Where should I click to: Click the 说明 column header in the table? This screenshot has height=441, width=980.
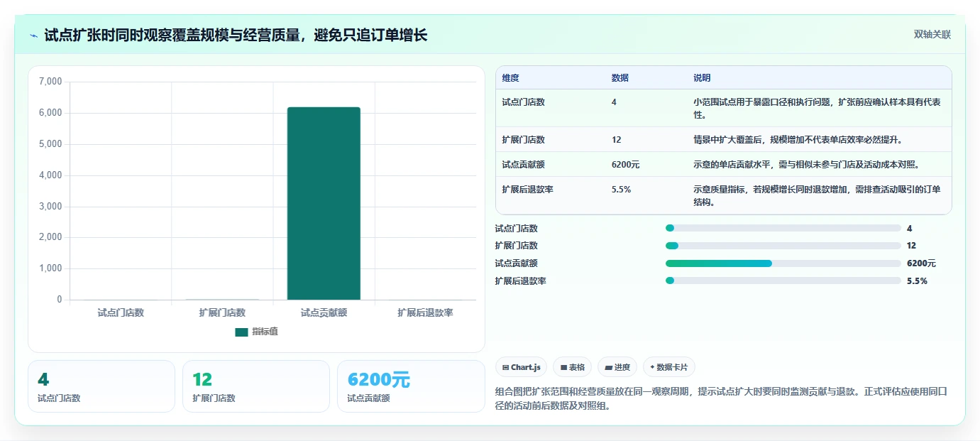702,77
